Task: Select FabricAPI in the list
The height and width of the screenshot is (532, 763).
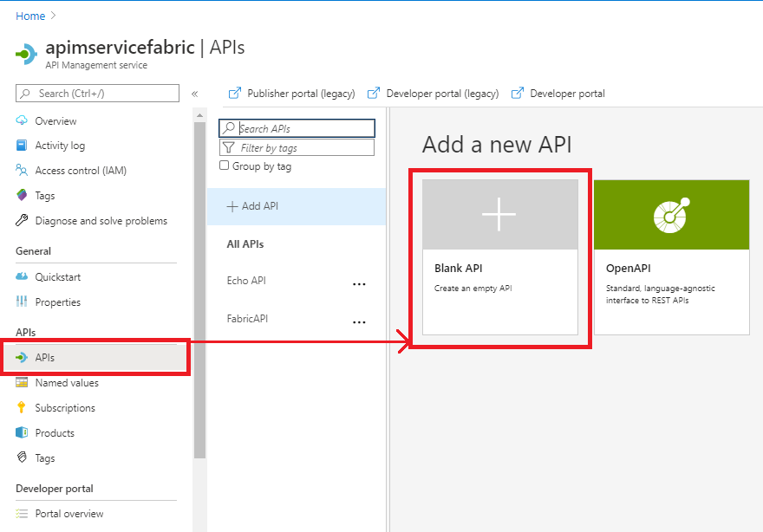Action: [247, 319]
